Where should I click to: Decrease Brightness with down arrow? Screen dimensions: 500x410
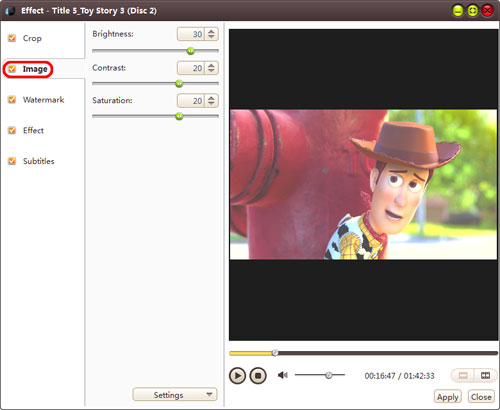(211, 37)
